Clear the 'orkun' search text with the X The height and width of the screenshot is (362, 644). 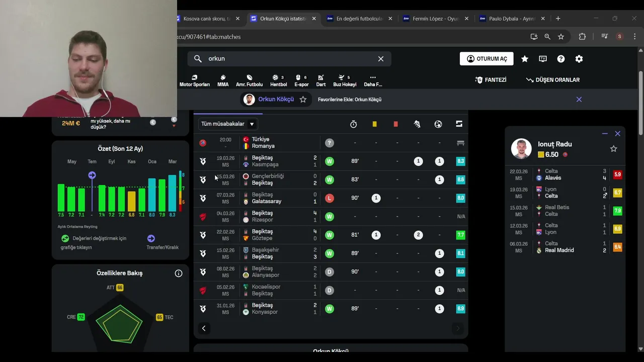[381, 59]
